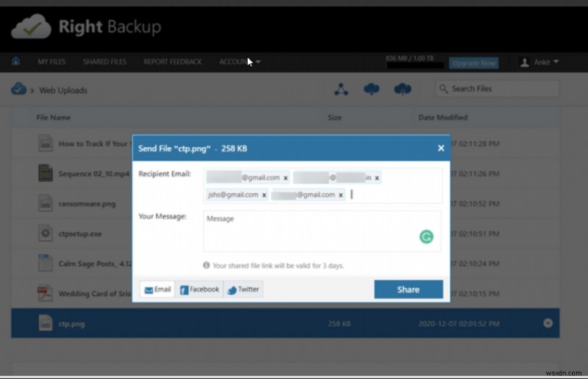Close the Send File dialog
This screenshot has width=588, height=379.
point(441,148)
